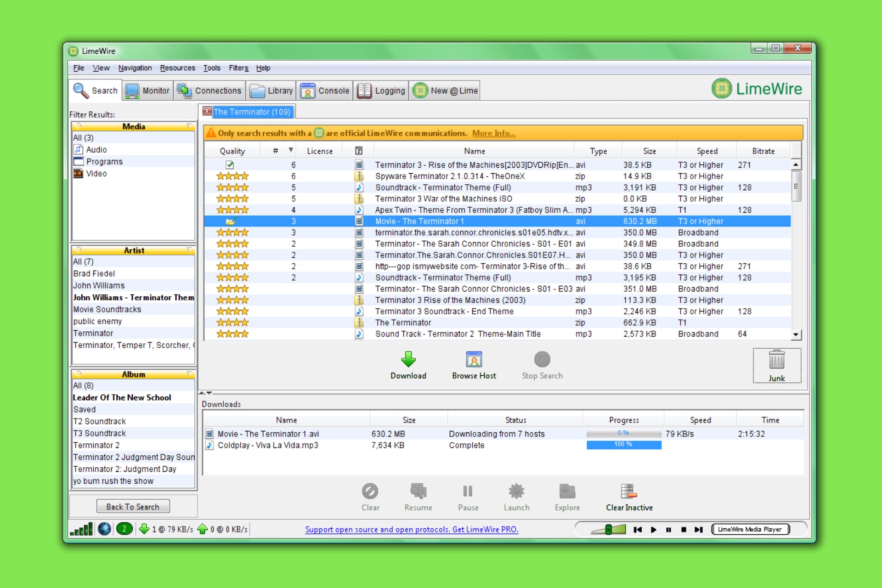
Task: Open the Media filter dropdown arrow
Action: pyautogui.click(x=190, y=126)
